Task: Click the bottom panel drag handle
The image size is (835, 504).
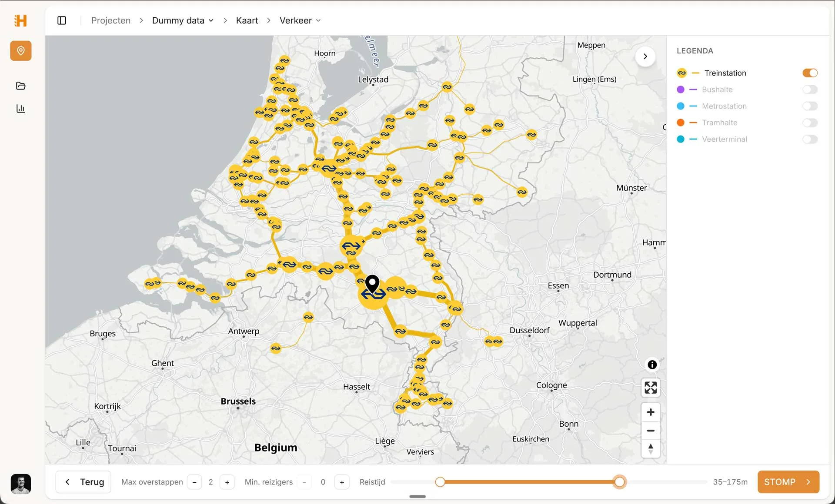Action: point(417,497)
